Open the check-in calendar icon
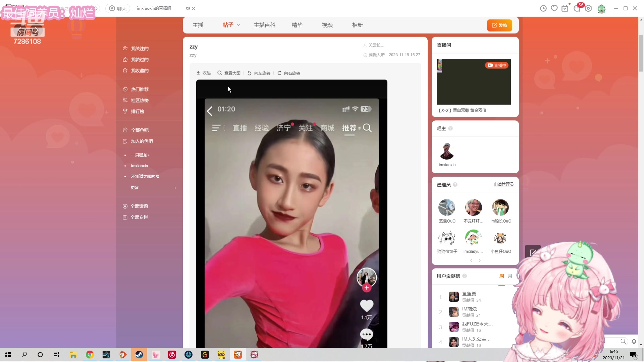 (565, 8)
